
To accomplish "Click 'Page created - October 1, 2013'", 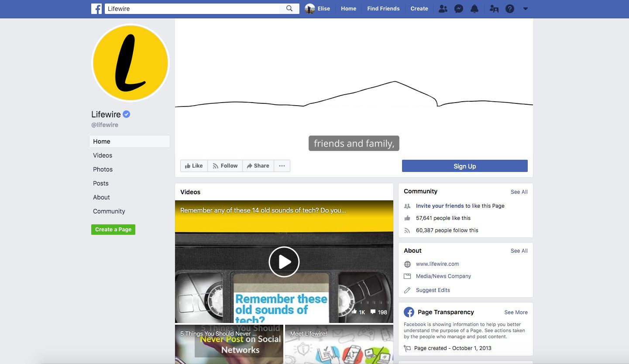I will [x=453, y=348].
